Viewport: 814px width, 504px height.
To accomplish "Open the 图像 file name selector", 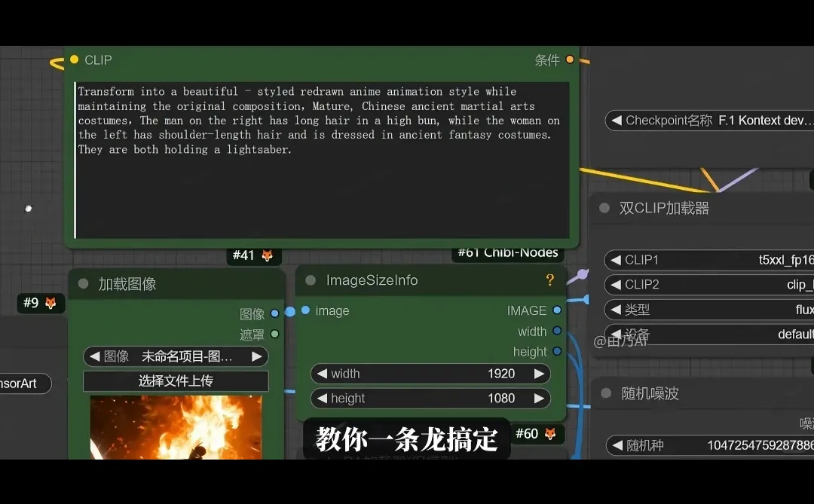I will click(176, 356).
